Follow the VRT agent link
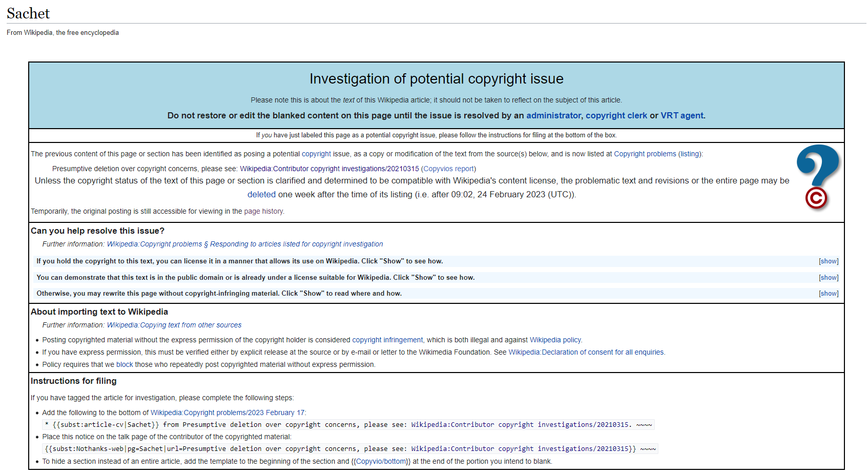The width and height of the screenshot is (868, 474). (682, 116)
